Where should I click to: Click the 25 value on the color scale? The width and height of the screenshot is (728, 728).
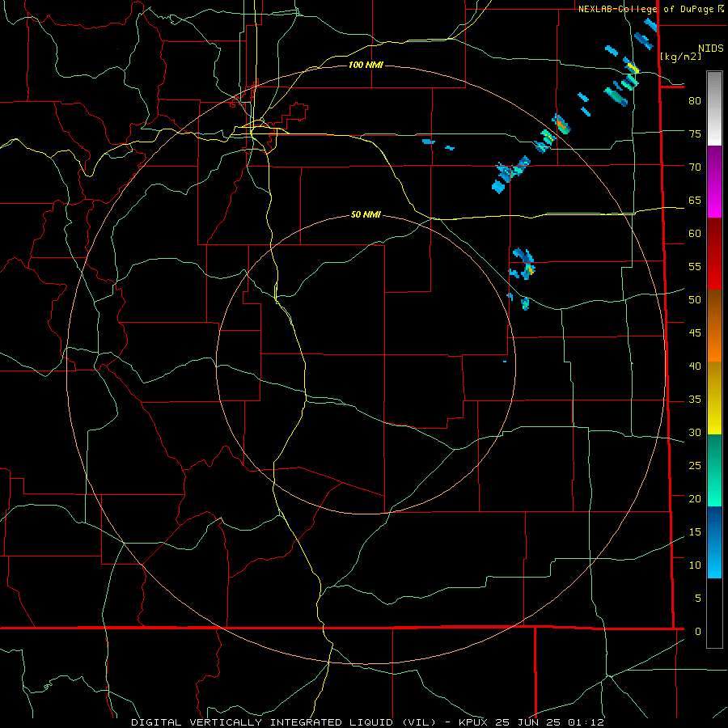click(695, 466)
